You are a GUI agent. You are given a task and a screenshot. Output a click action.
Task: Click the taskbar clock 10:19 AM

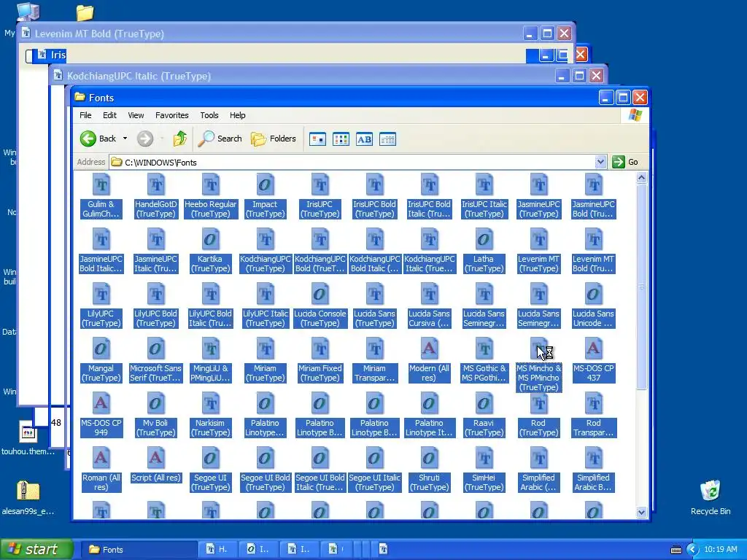point(720,550)
